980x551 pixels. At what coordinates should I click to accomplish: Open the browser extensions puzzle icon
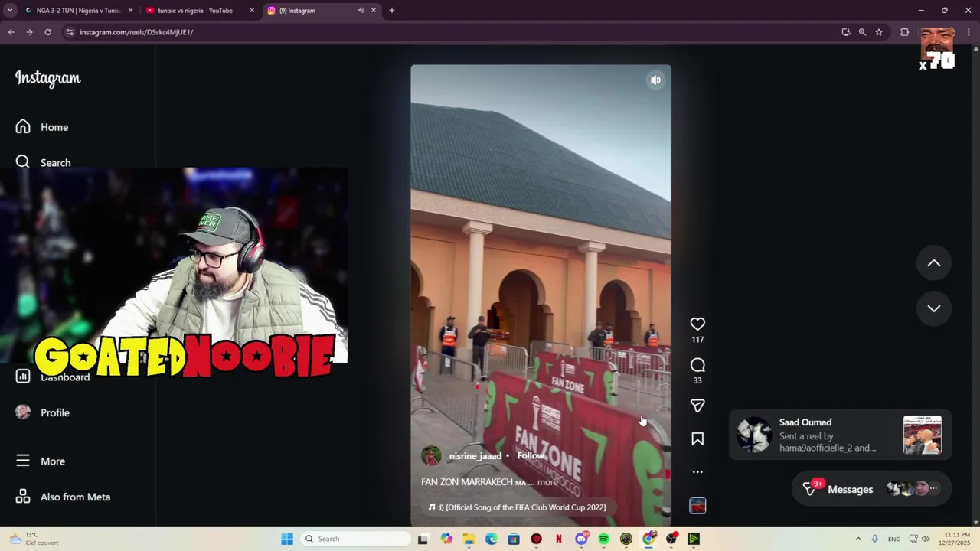point(905,32)
